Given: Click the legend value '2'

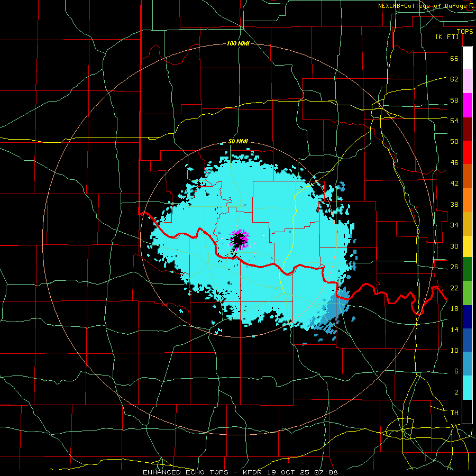Looking at the screenshot, I should [x=456, y=392].
